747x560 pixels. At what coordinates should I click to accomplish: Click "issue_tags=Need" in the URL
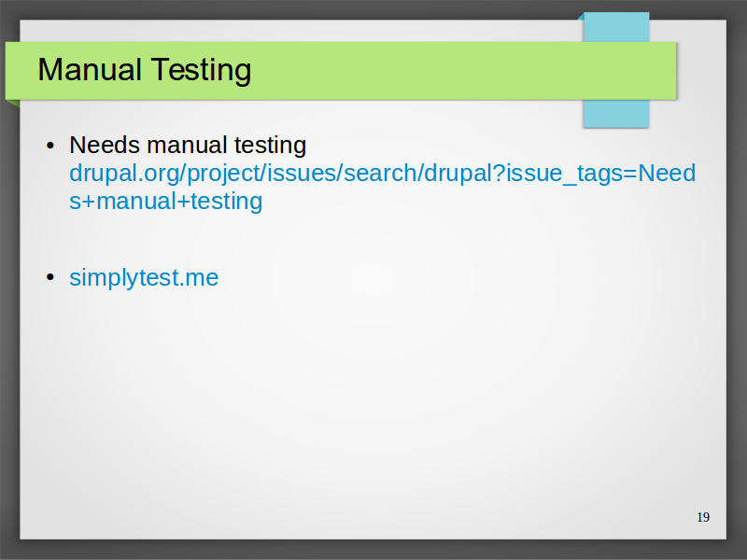click(x=600, y=173)
